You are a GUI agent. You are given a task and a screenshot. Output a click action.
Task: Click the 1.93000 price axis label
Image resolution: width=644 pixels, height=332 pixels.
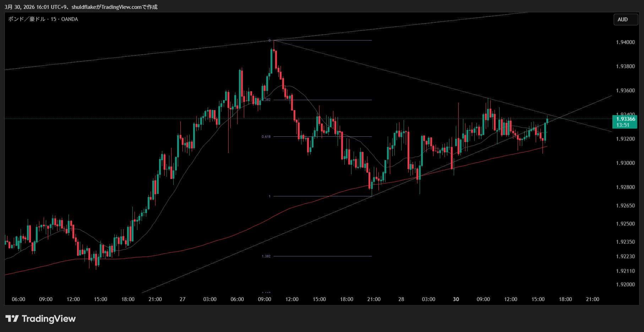(625, 163)
